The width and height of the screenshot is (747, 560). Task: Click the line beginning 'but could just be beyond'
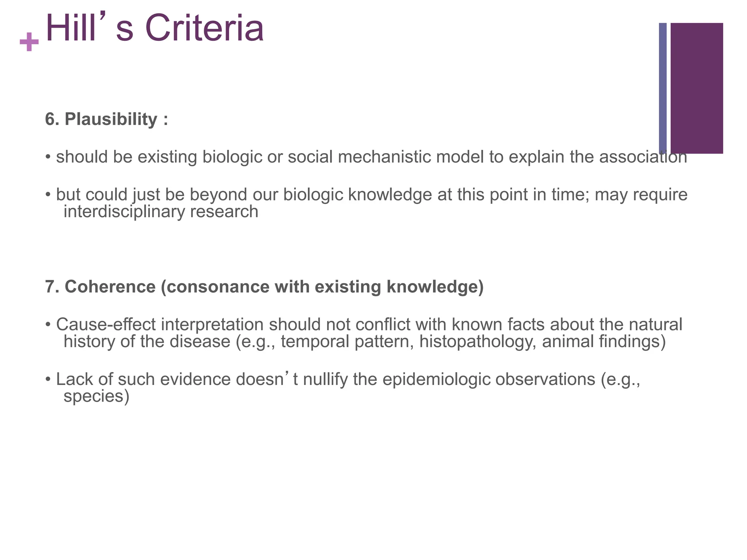tap(365, 194)
